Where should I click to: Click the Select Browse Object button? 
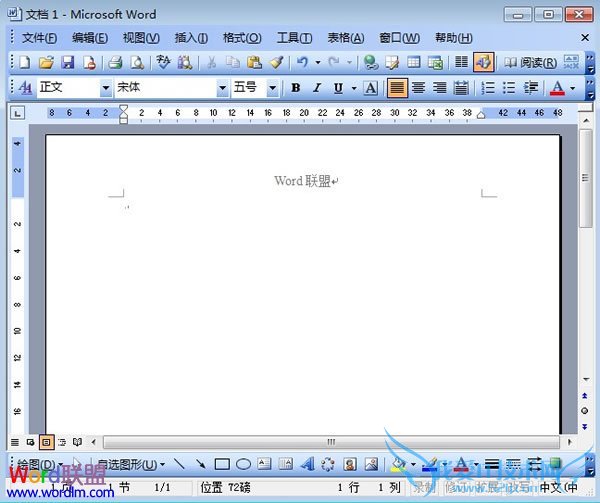(x=585, y=411)
